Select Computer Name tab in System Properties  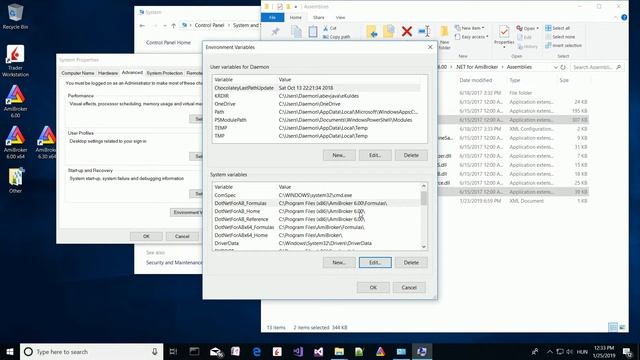(78, 73)
